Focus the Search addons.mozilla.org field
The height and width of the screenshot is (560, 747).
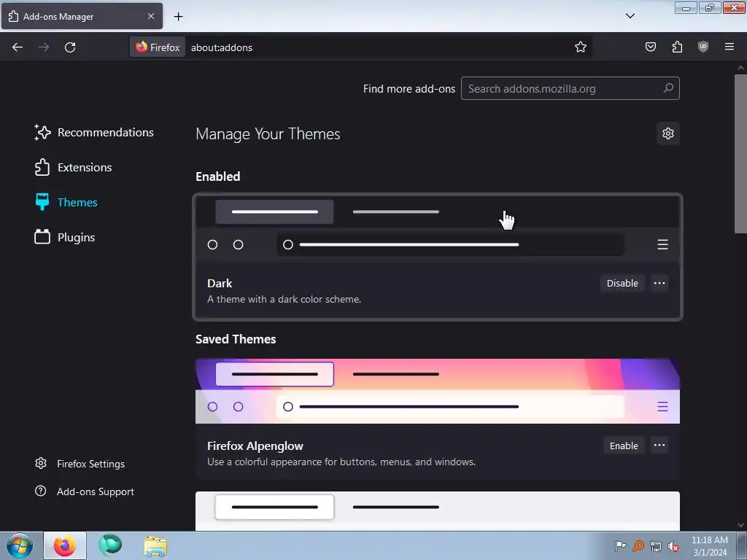click(570, 88)
